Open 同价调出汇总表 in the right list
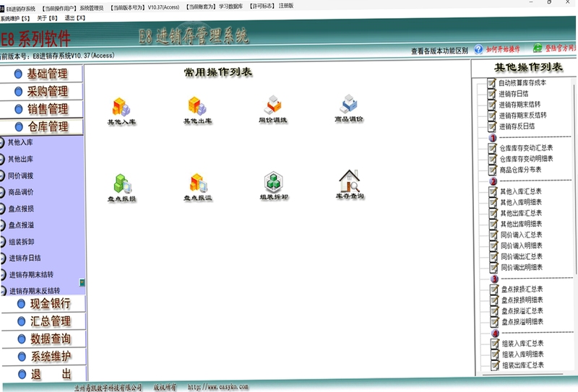Screen dimensions: 578x392 point(522,256)
